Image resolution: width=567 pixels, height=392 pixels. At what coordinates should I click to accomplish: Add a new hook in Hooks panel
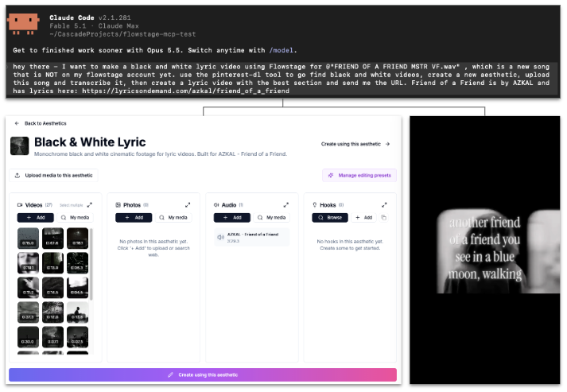[364, 218]
